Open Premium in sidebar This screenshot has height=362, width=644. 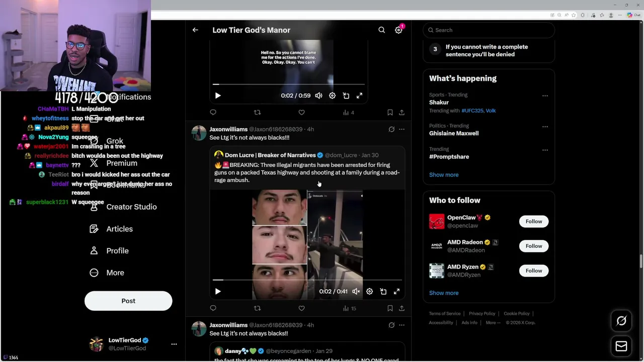(x=114, y=163)
